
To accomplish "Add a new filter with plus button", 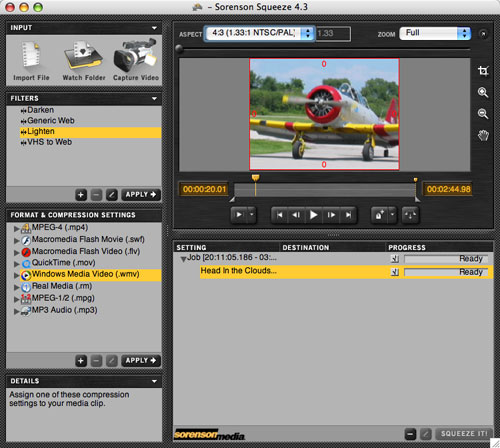I will pos(81,195).
